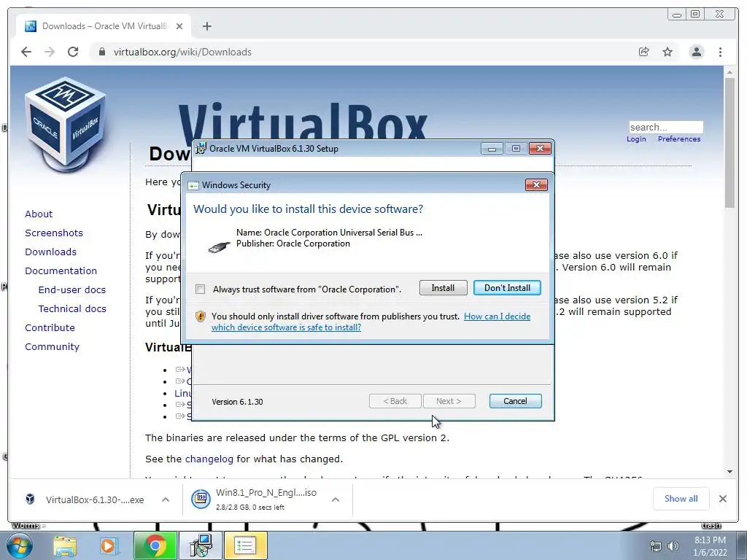Cancel the VirtualBox Setup wizard

coord(515,401)
